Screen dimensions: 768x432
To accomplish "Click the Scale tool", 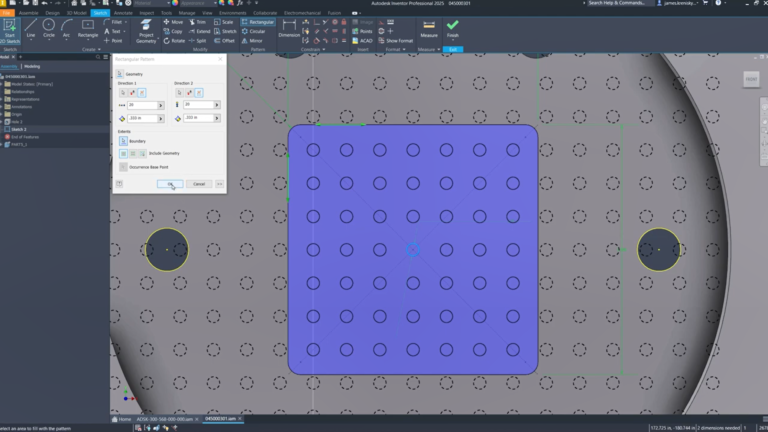I will [x=223, y=22].
